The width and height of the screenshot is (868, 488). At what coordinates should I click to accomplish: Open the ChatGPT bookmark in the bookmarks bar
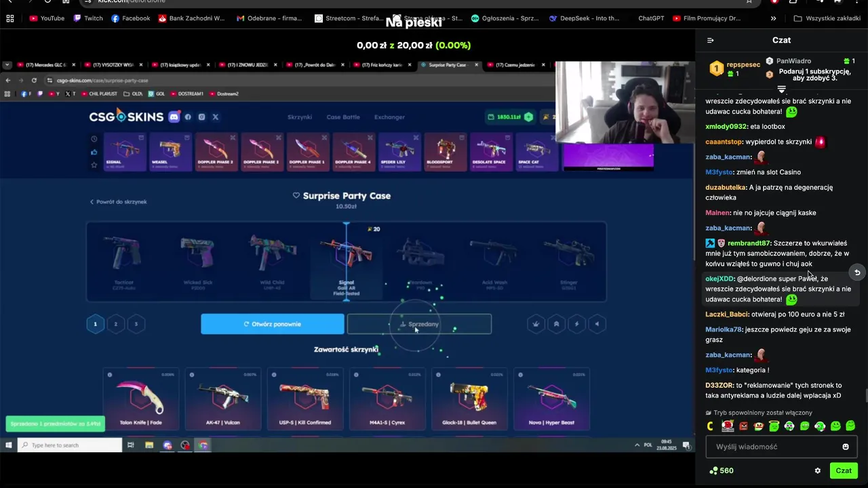coord(651,18)
